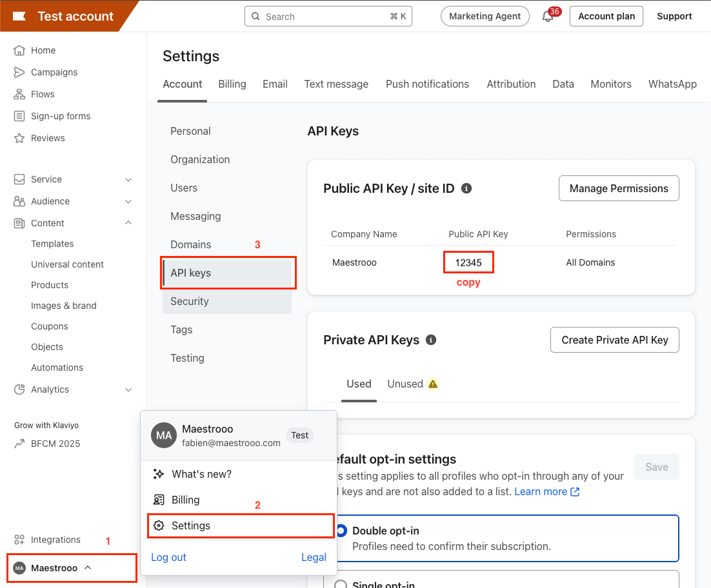Collapse the Maestrooo account menu chevron
Screen dimensions: 711x588
pos(88,567)
